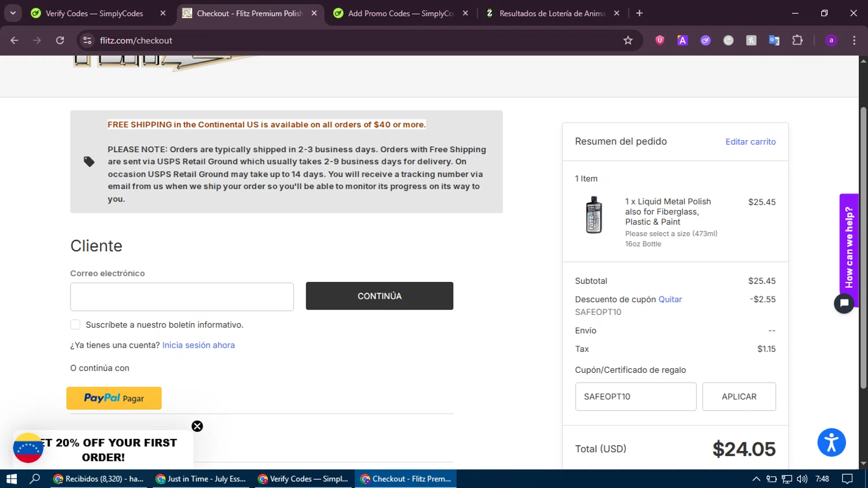Click the CONTINÚA button
868x488 pixels.
[x=380, y=296]
